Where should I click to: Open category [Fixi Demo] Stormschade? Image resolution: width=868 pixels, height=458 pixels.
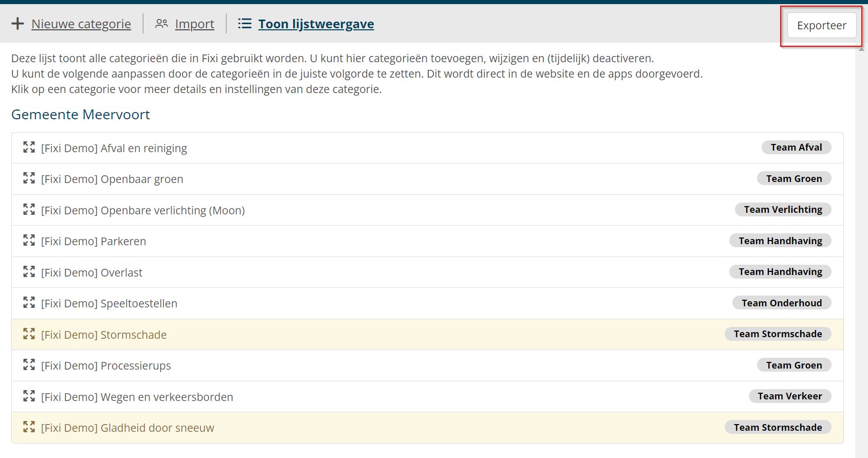104,335
